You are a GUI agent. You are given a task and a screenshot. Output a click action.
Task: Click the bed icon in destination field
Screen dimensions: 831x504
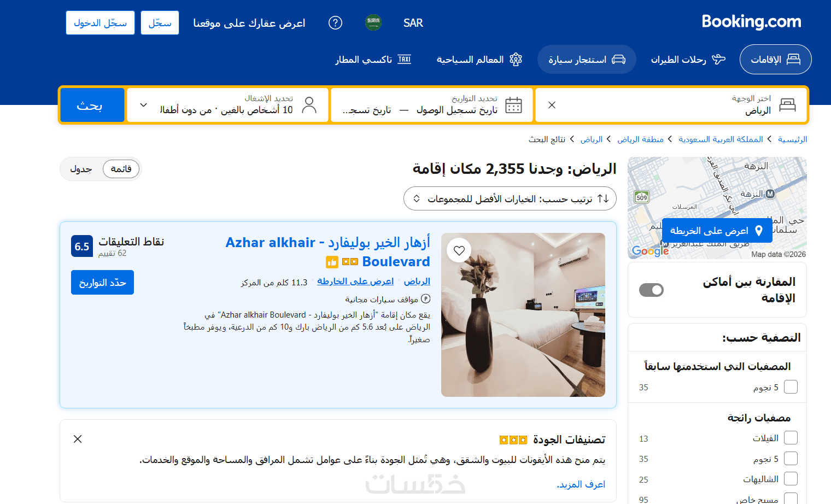787,105
